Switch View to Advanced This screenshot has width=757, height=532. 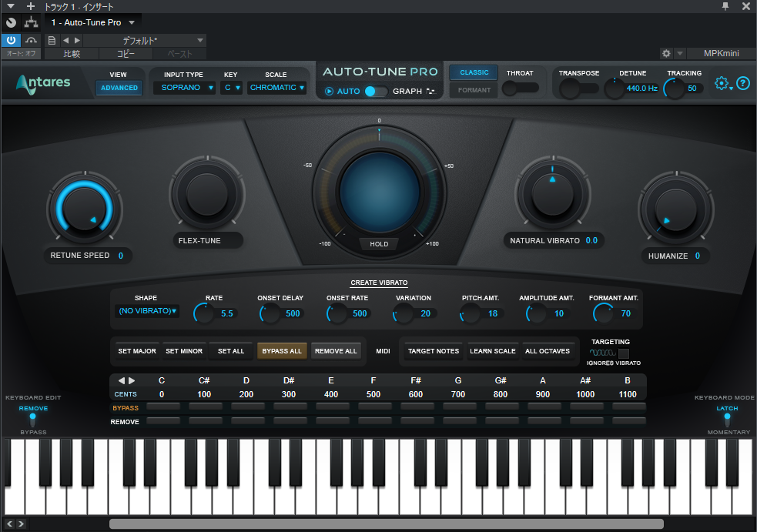coord(119,88)
